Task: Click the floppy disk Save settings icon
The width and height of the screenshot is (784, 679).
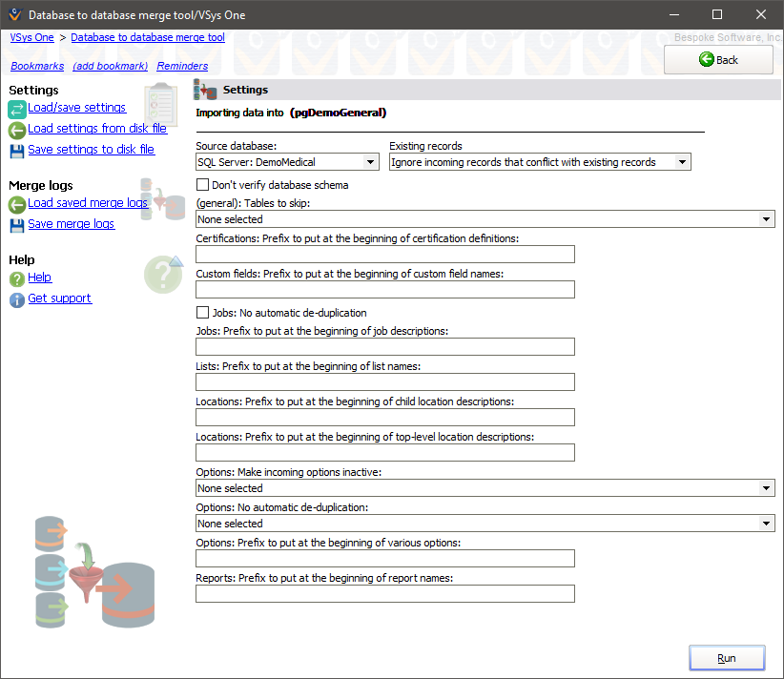Action: [17, 151]
